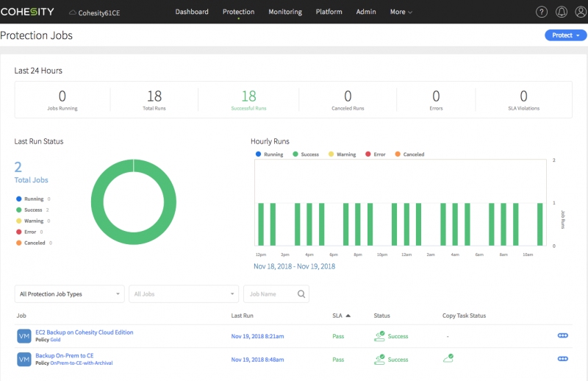This screenshot has width=588, height=381.
Task: Click the 0 Jobs Running stat
Action: [62, 100]
